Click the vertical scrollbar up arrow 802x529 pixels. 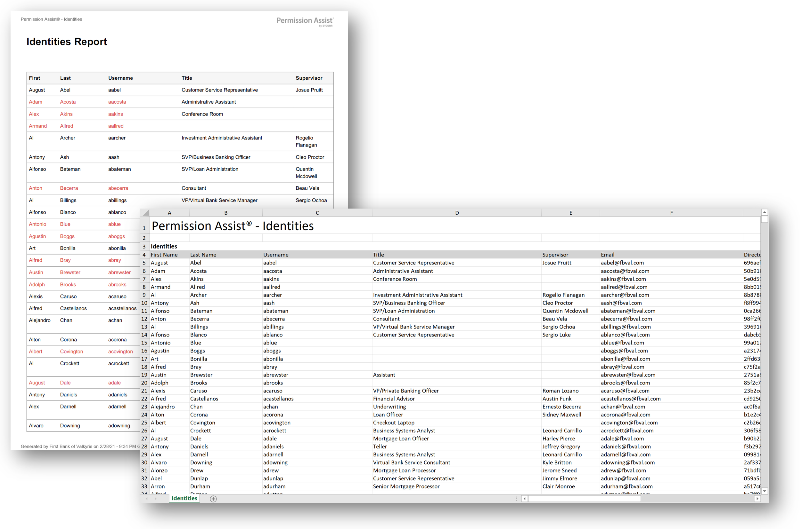coord(765,214)
